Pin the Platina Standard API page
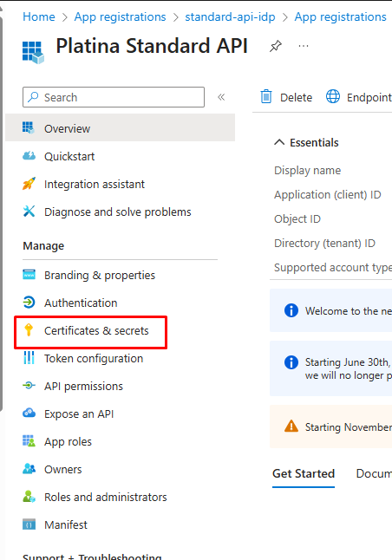Viewport: 392px width, 560px height. tap(276, 46)
